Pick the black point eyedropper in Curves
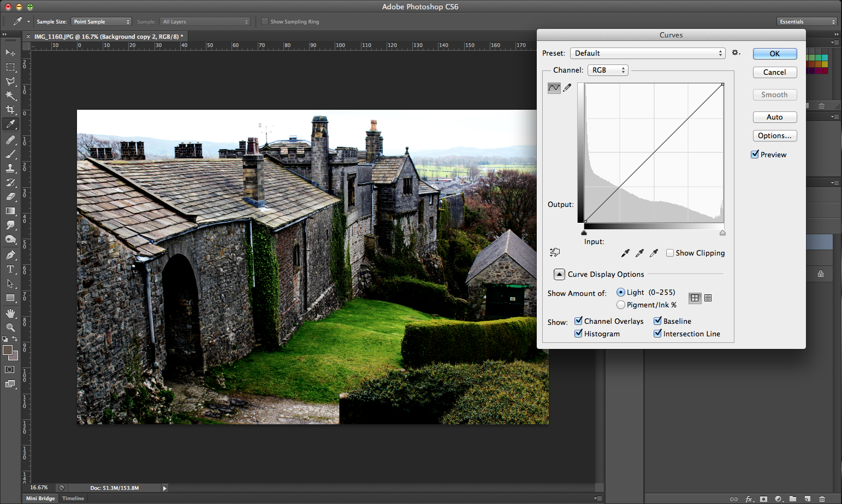This screenshot has height=504, width=842. [625, 252]
